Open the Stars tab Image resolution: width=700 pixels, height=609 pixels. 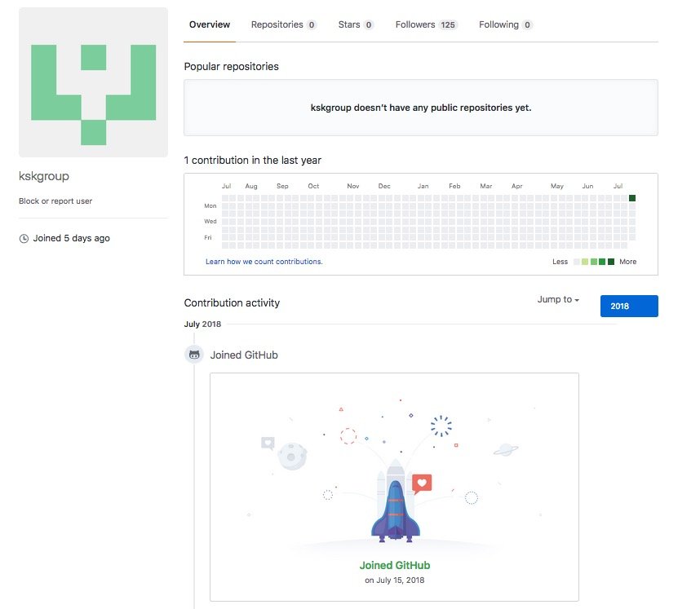point(355,25)
